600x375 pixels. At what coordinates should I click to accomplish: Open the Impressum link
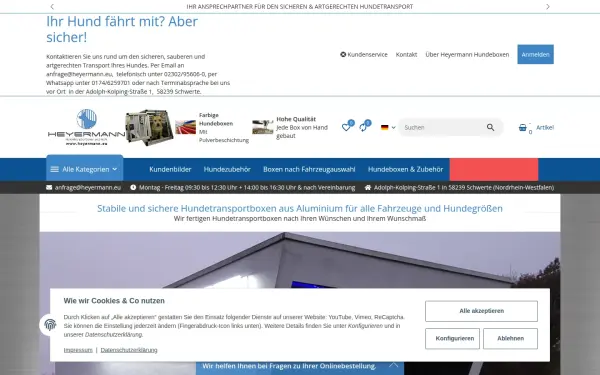coord(78,350)
